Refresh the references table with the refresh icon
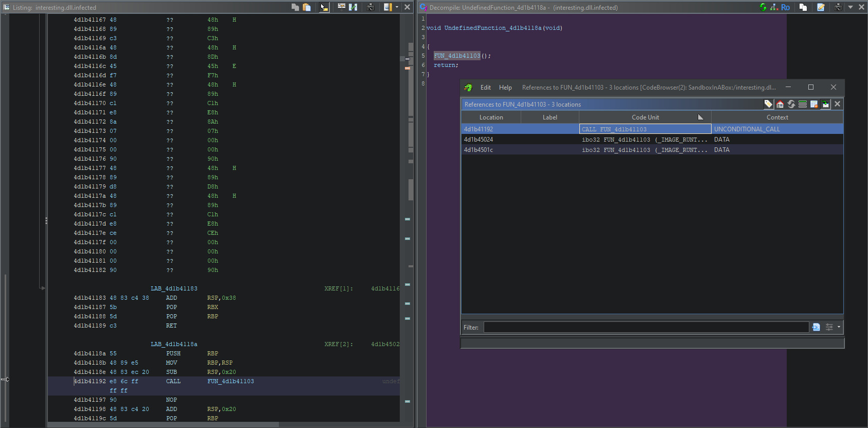The height and width of the screenshot is (428, 868). [x=791, y=104]
